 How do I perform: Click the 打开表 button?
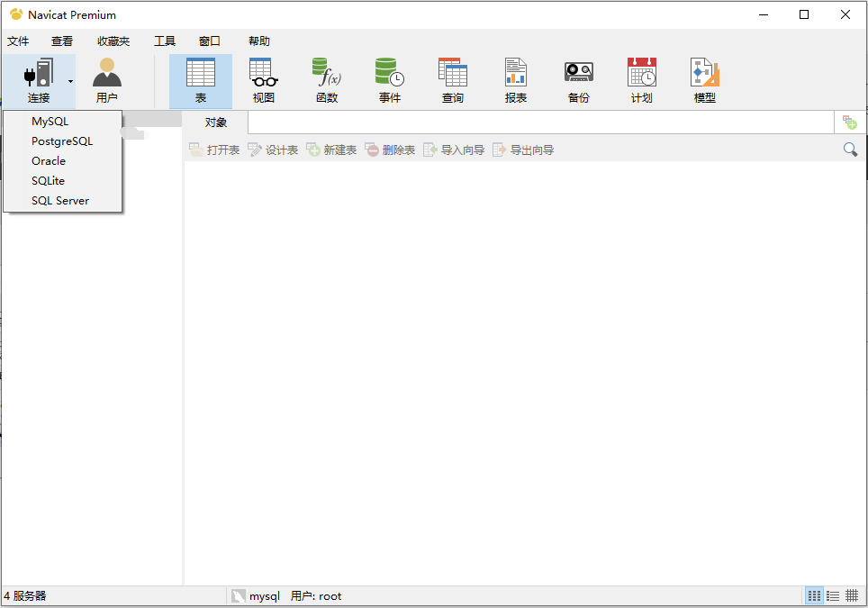pyautogui.click(x=214, y=150)
